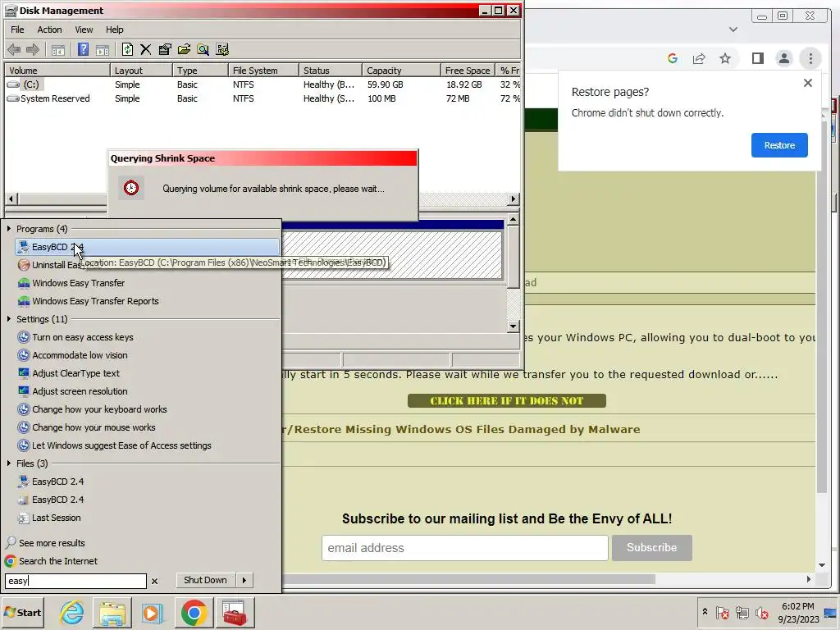This screenshot has width=840, height=630.
Task: Open Chrome tab search chevron
Action: [x=733, y=30]
